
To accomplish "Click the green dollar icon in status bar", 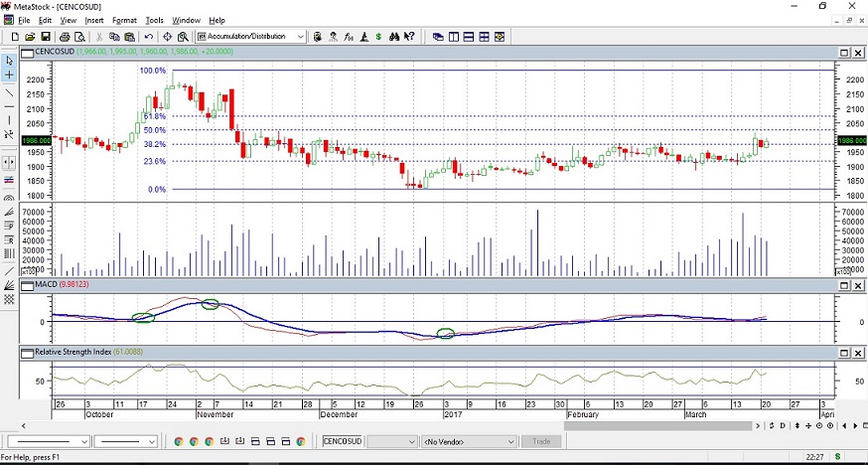I will pos(837,457).
